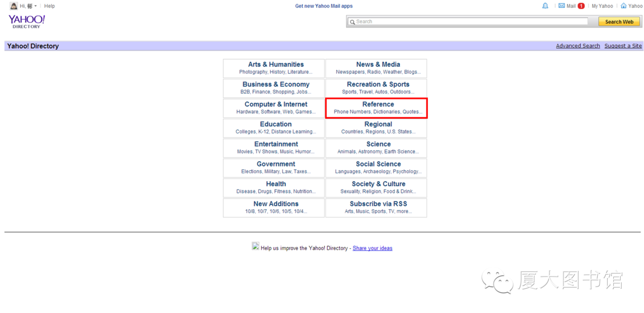Click Sexuality, Religion, Food & Drink subtext
The width and height of the screenshot is (644, 313).
coord(378,192)
